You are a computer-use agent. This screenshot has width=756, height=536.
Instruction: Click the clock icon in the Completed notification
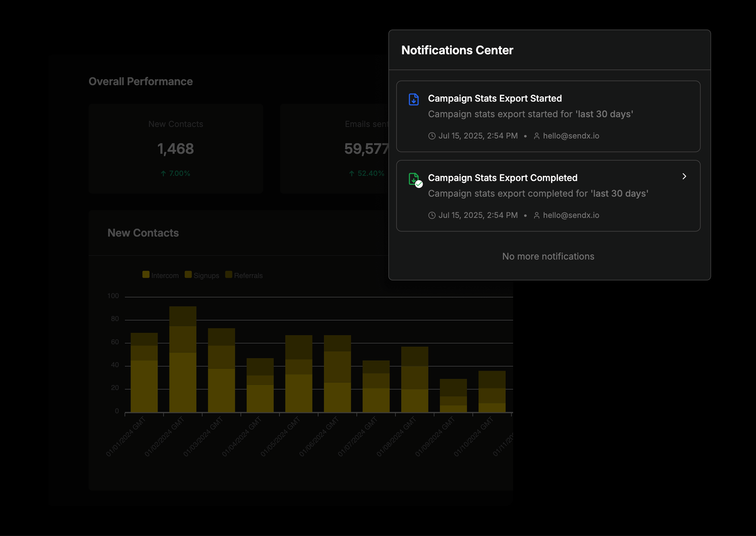(x=432, y=216)
